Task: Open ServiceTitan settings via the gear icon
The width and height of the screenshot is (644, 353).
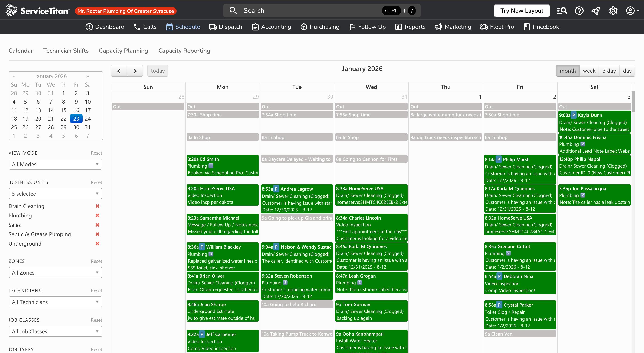Action: tap(613, 10)
